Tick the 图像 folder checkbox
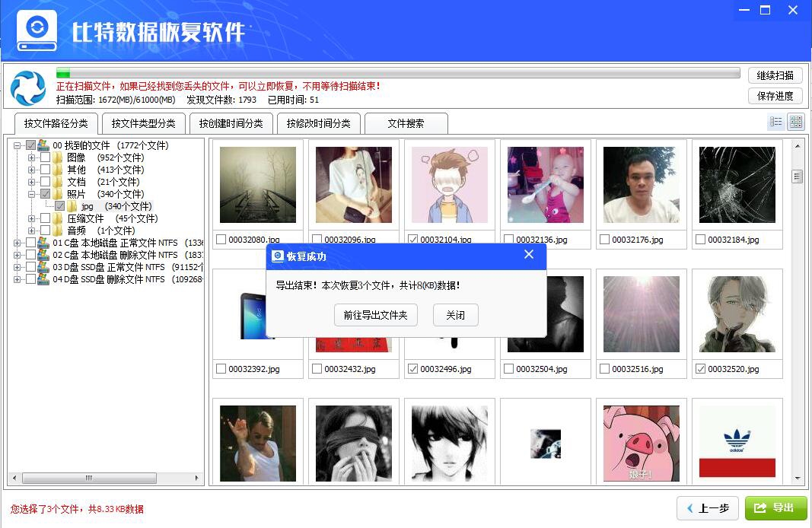This screenshot has height=528, width=812. (x=46, y=157)
